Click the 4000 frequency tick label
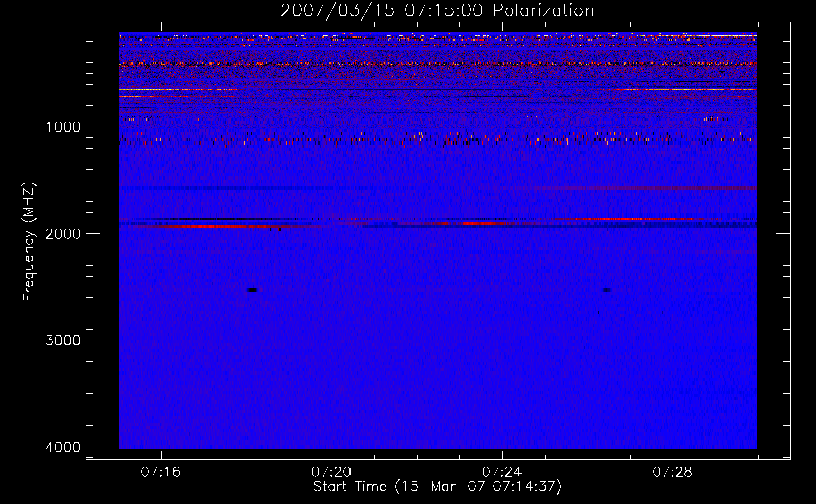 [x=63, y=447]
